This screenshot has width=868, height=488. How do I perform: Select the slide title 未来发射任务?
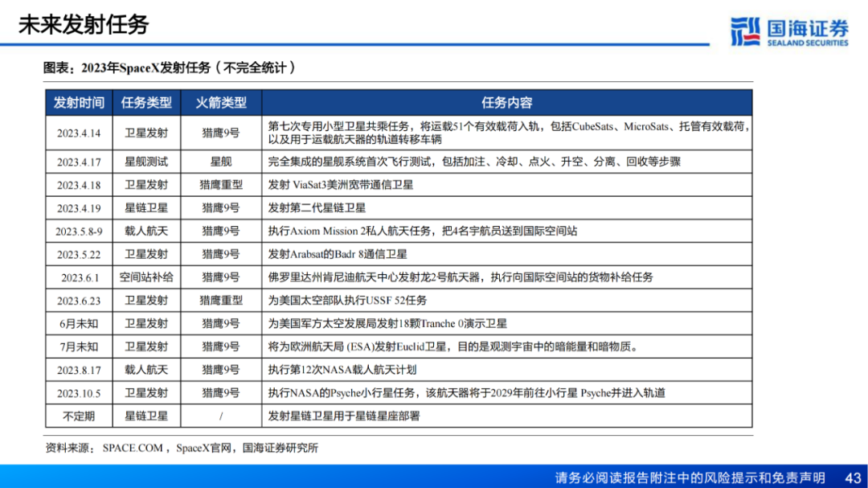[84, 25]
